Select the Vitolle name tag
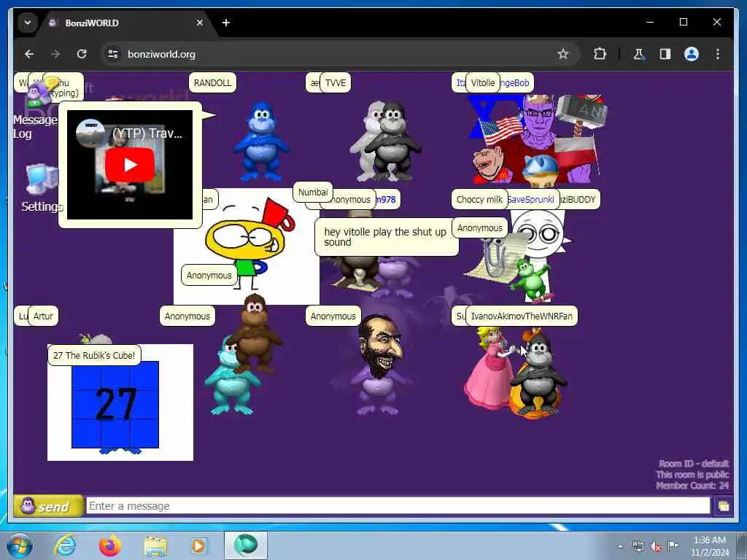The height and width of the screenshot is (560, 747). 483,83
